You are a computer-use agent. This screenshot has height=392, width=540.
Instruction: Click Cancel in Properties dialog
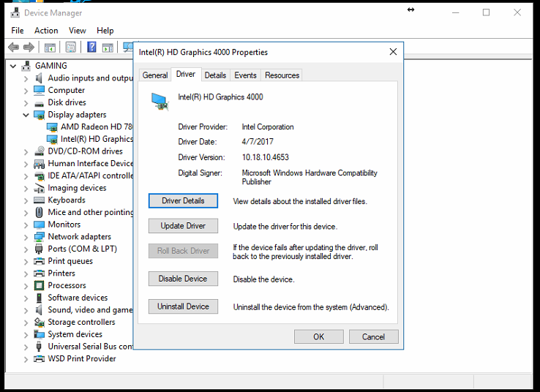coord(374,336)
